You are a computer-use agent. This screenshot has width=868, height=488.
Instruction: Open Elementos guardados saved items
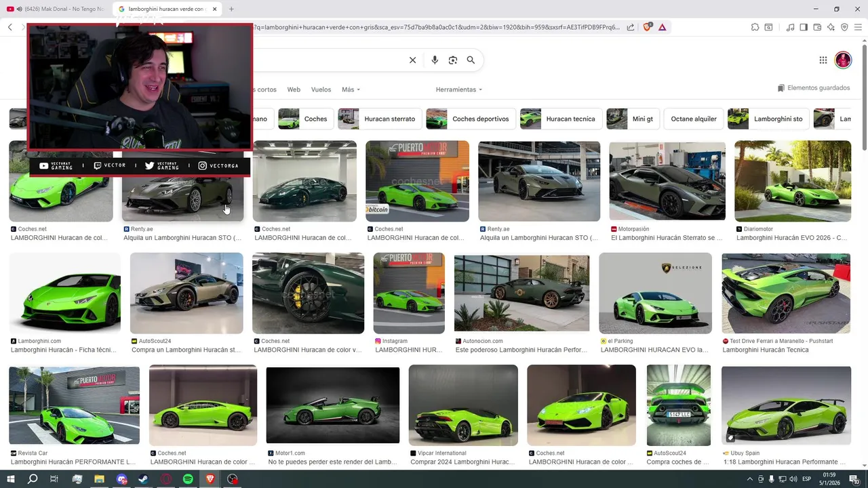pyautogui.click(x=814, y=88)
